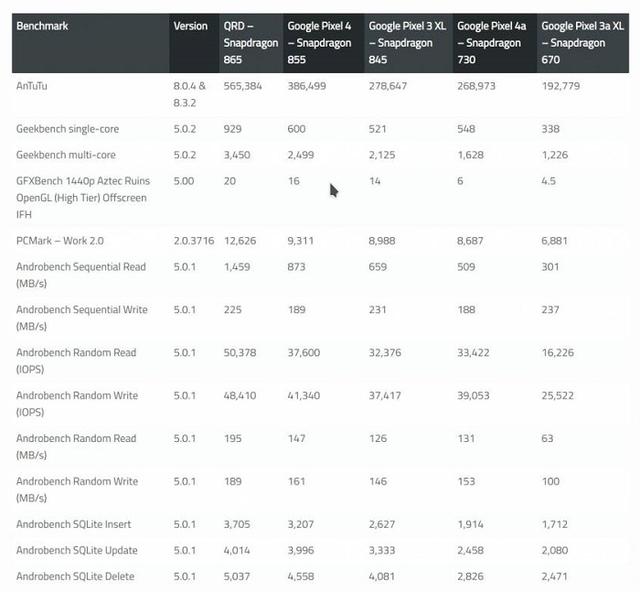Click the Google Pixel 3 XL header
Image resolution: width=640 pixels, height=592 pixels.
pyautogui.click(x=407, y=43)
